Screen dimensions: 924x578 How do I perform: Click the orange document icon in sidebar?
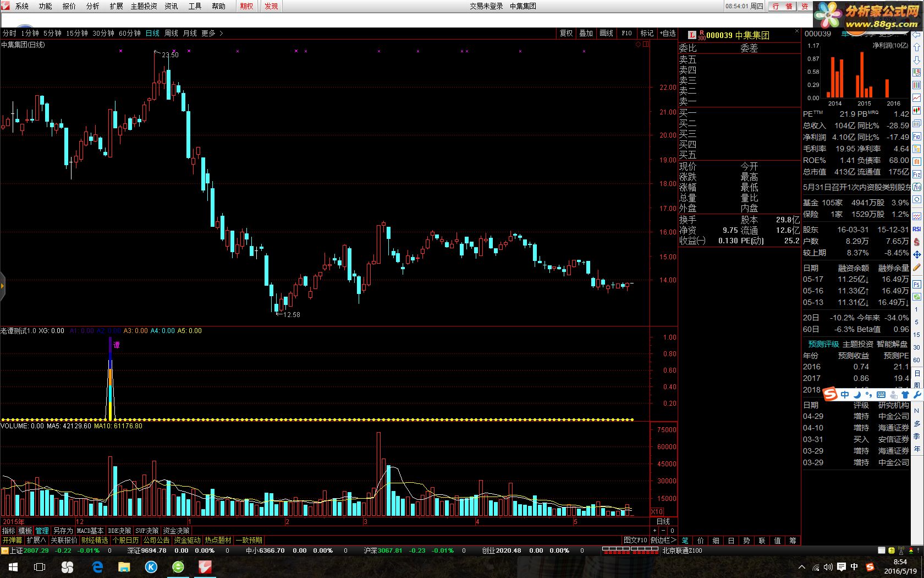pos(917,161)
